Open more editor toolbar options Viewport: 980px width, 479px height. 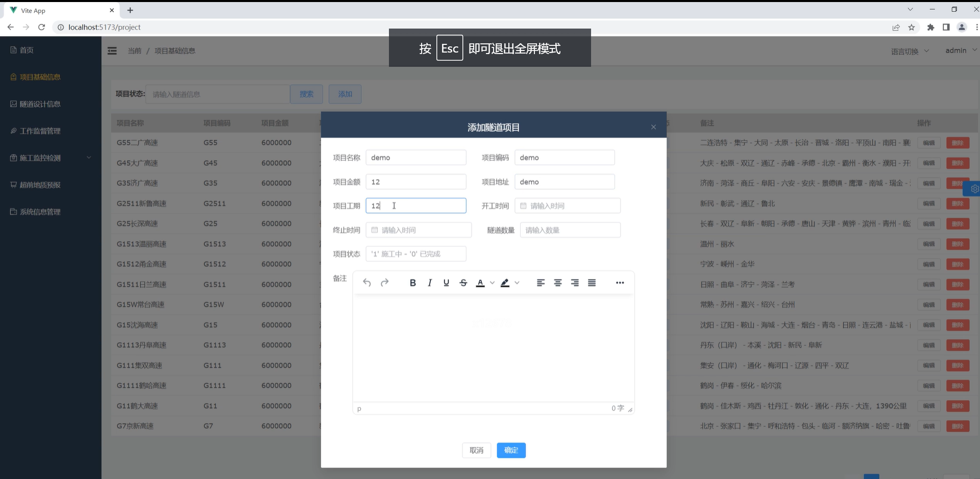click(x=620, y=283)
